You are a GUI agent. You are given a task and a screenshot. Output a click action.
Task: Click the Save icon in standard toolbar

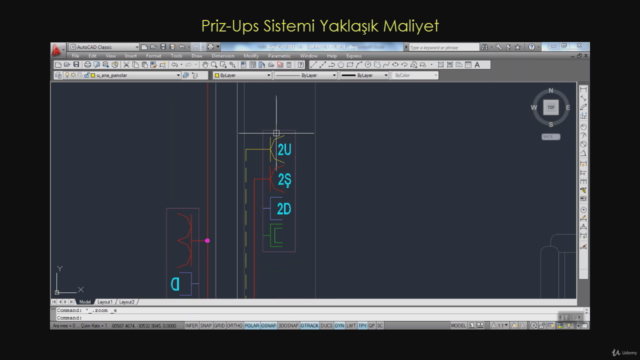[x=76, y=65]
